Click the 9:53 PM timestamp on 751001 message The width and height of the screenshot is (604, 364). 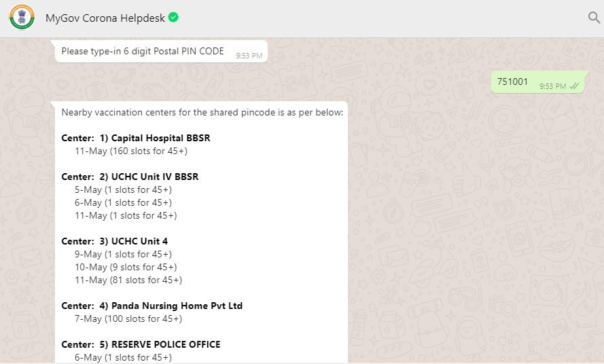tap(553, 86)
